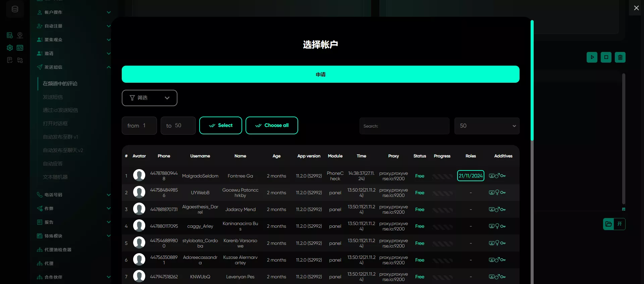
Task: Click the user profile network icon in left rail
Action: (20, 35)
